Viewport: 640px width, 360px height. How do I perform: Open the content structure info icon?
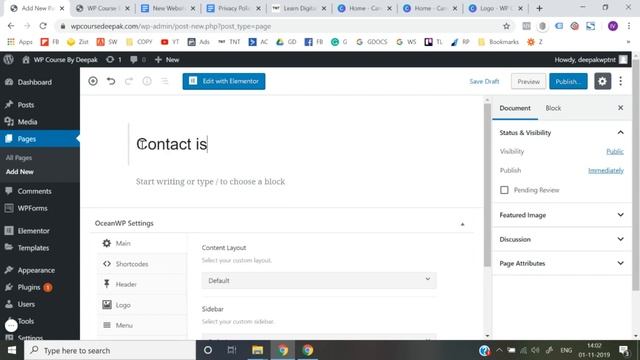147,81
